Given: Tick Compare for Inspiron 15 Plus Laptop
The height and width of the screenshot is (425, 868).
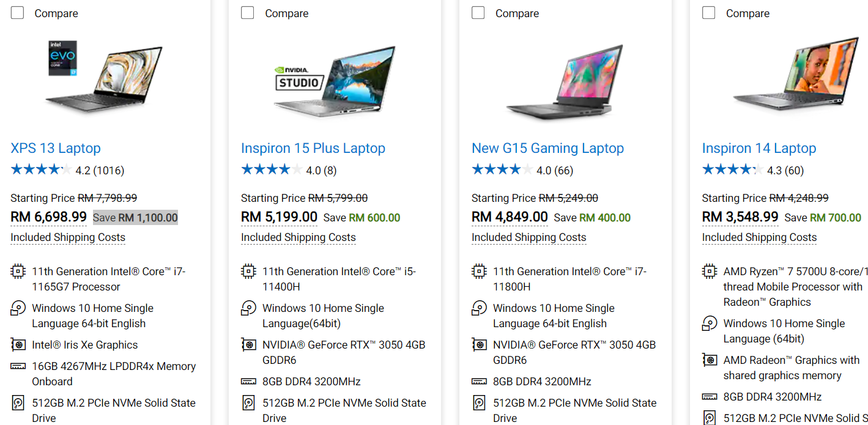Looking at the screenshot, I should click(247, 12).
